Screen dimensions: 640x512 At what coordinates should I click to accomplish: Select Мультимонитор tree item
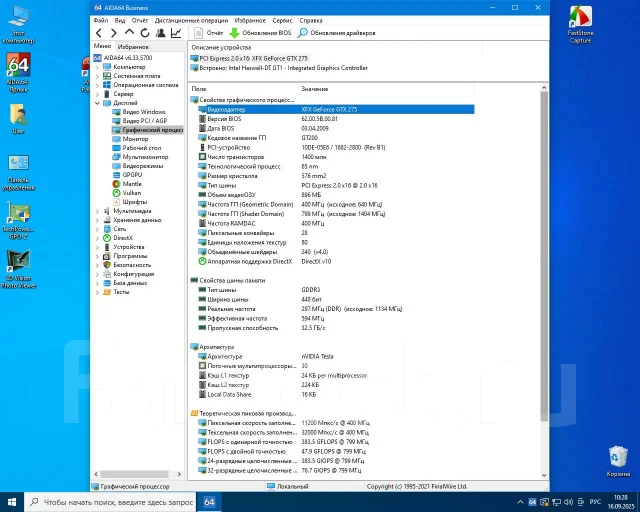(x=140, y=157)
